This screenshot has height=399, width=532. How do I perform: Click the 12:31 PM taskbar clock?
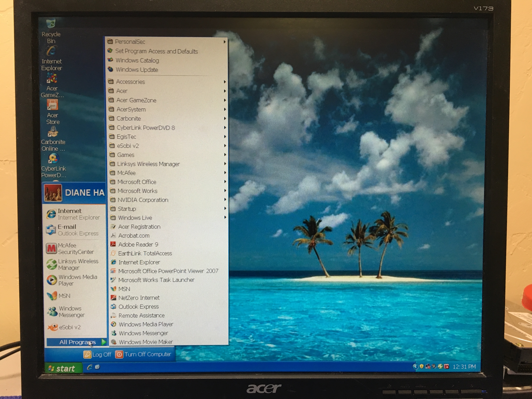click(x=464, y=367)
